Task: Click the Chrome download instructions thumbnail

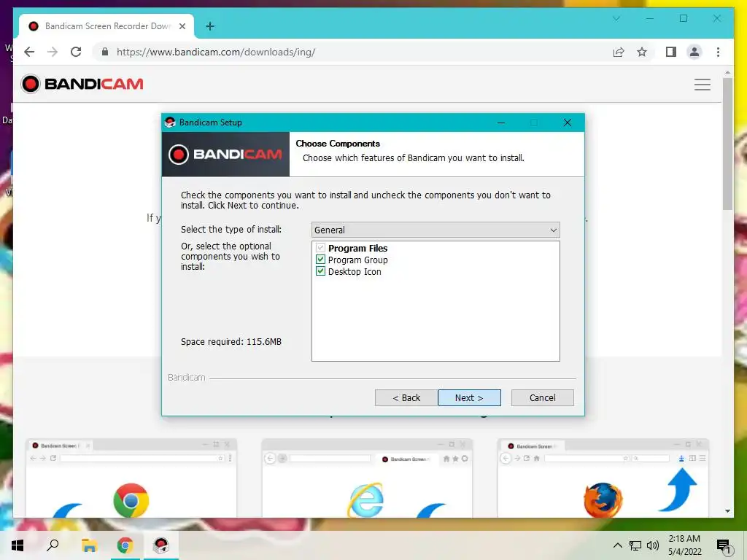Action: click(x=131, y=478)
